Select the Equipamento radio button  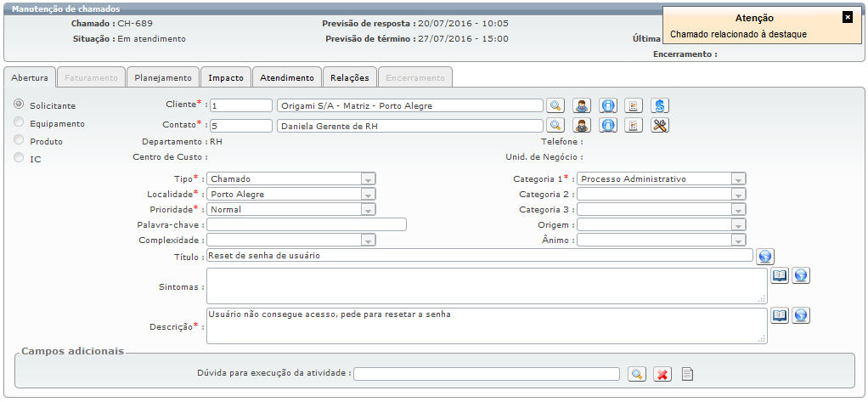(x=19, y=122)
